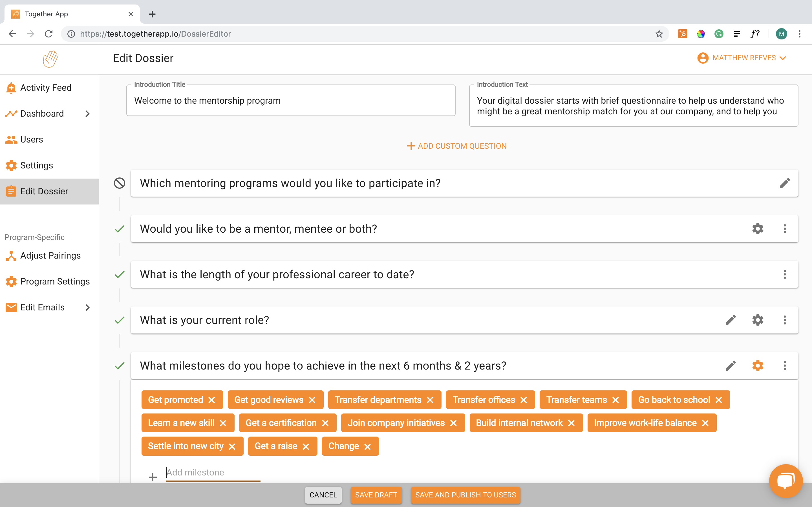Edit the 'What is your current role?' question

coord(731,320)
